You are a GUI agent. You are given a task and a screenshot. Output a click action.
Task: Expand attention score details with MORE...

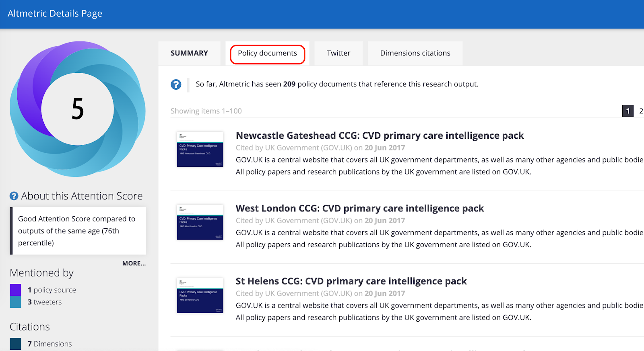click(x=134, y=263)
